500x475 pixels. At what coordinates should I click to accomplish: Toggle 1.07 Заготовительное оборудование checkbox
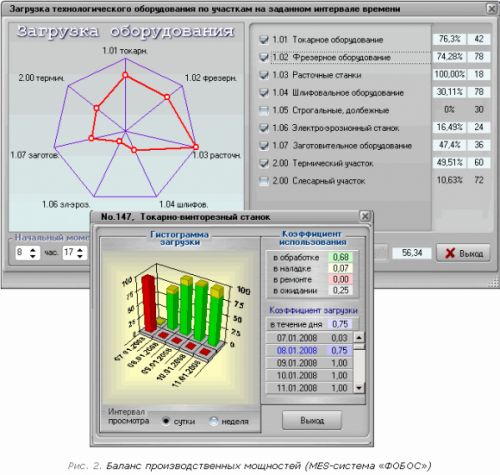click(264, 146)
